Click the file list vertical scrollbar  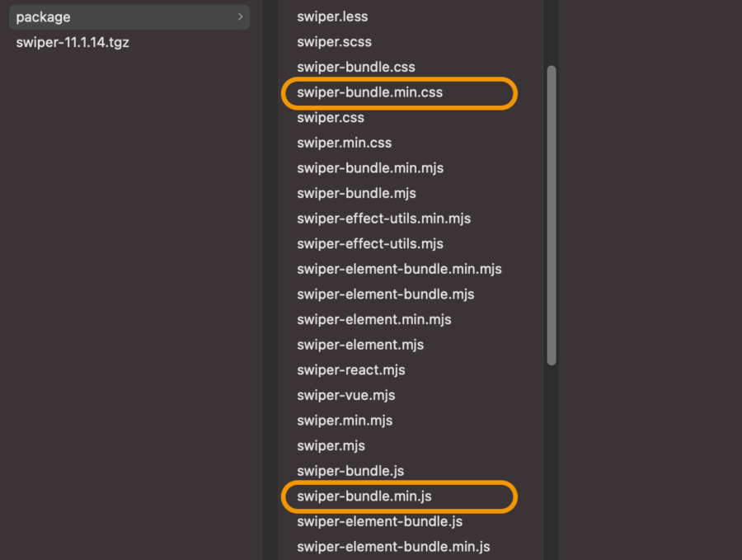pyautogui.click(x=552, y=215)
